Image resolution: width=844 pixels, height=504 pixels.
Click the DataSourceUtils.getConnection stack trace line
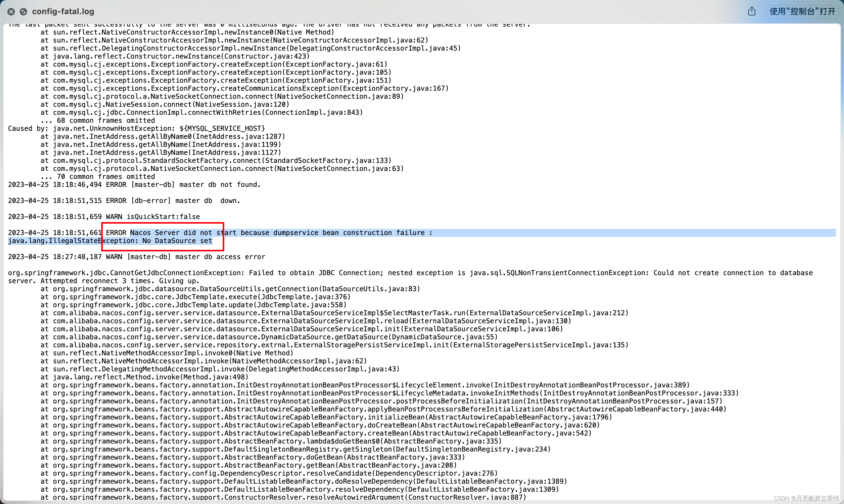pos(230,289)
